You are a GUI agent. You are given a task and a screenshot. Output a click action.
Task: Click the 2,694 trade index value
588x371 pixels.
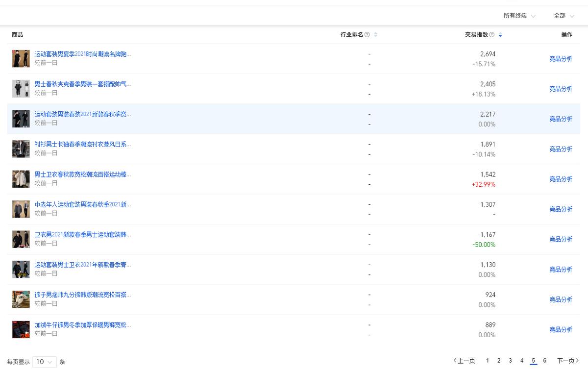[488, 54]
